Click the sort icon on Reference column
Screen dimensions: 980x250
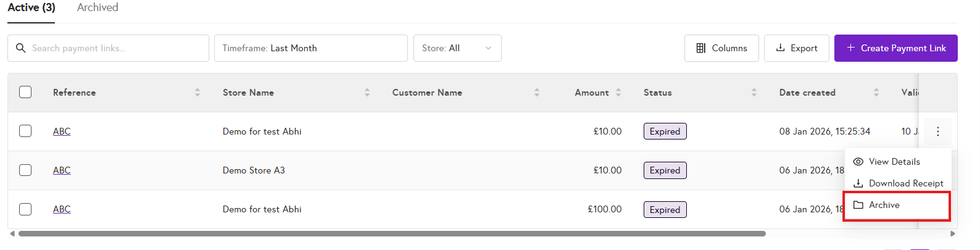click(x=197, y=93)
